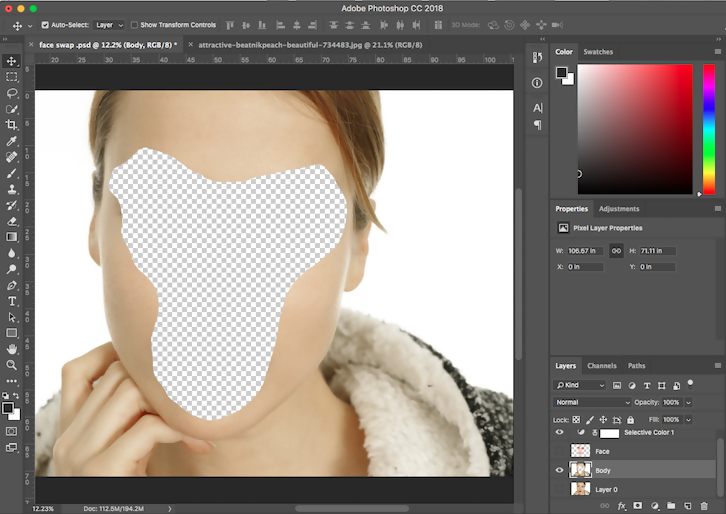Open the Opacity slider dropdown

[x=688, y=402]
